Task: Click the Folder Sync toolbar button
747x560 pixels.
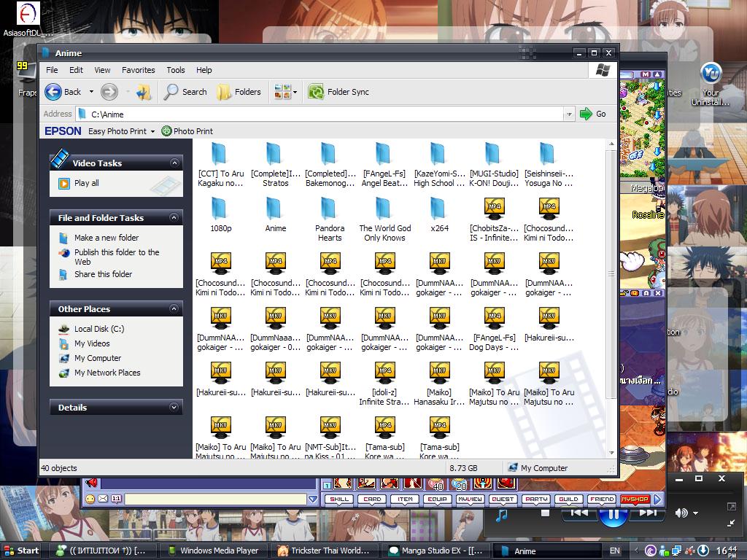Action: coord(338,92)
